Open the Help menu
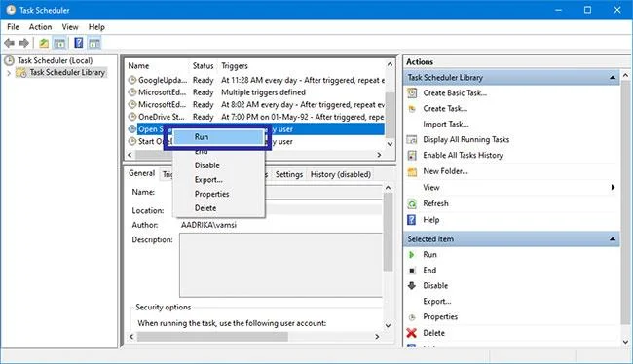The image size is (633, 364). 96,27
